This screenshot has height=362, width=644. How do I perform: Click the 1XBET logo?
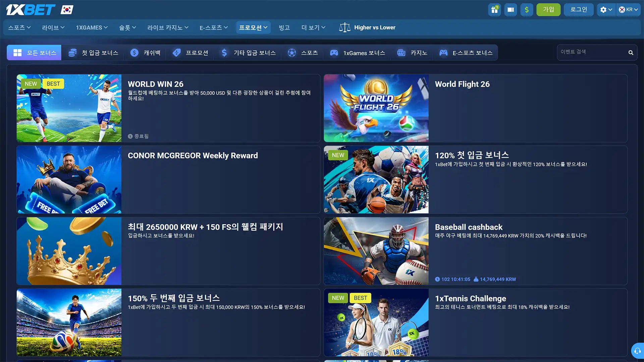[31, 10]
